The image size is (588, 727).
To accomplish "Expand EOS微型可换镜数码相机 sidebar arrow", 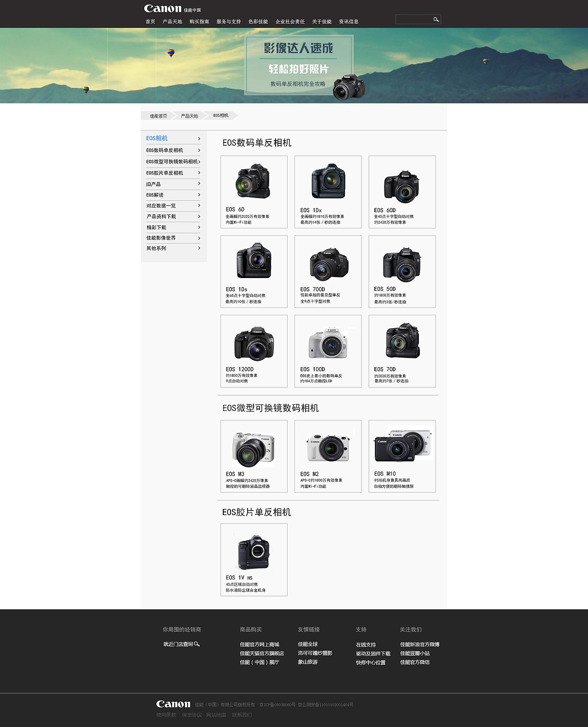I will pos(199,162).
